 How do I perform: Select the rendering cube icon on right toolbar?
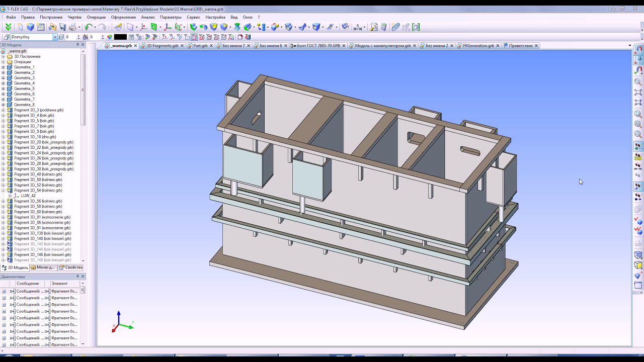pos(638,255)
